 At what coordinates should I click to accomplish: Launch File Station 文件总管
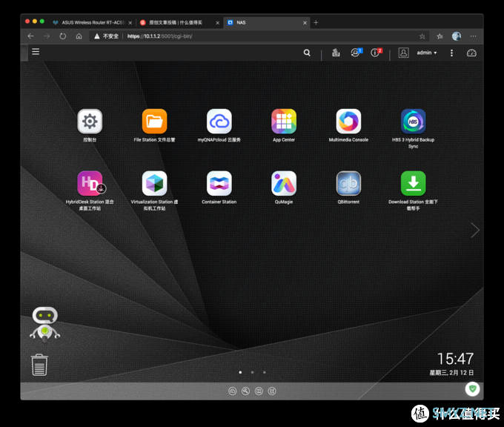click(x=154, y=122)
